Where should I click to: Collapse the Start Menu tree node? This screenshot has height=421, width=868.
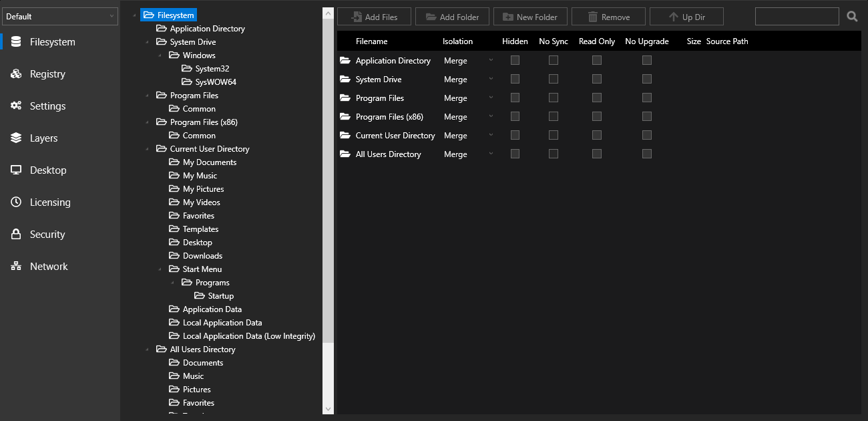coord(160,269)
